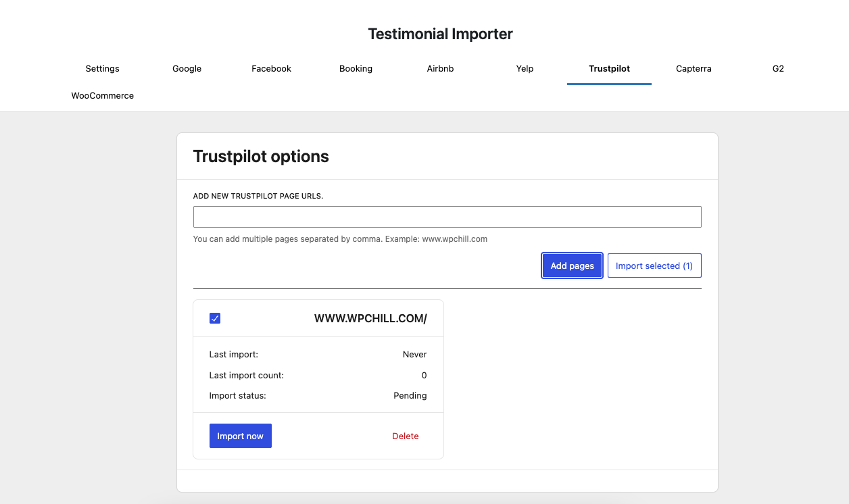Click the 'You can add multiple pages' hint text
The height and width of the screenshot is (504, 849).
[x=340, y=238]
